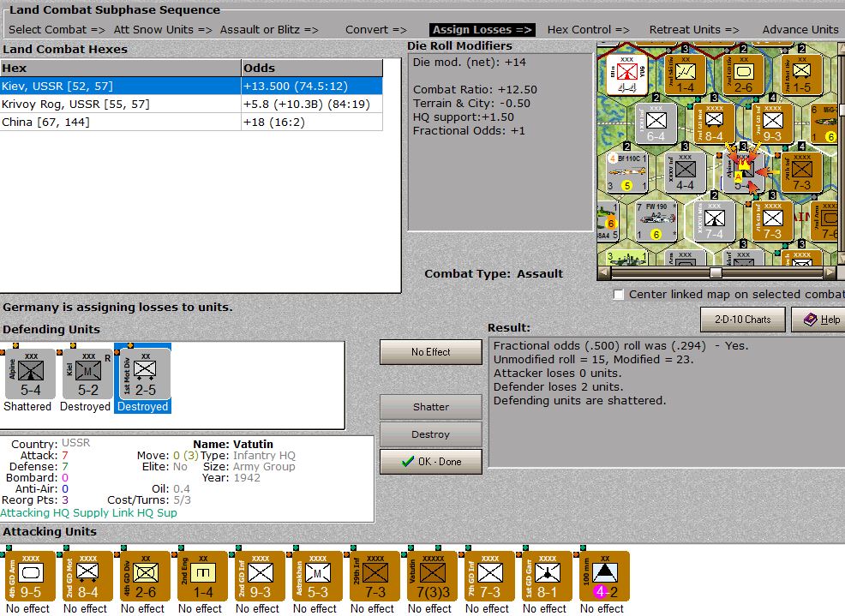Select the 1st Mot Div 2-5 defending counter

tap(145, 374)
